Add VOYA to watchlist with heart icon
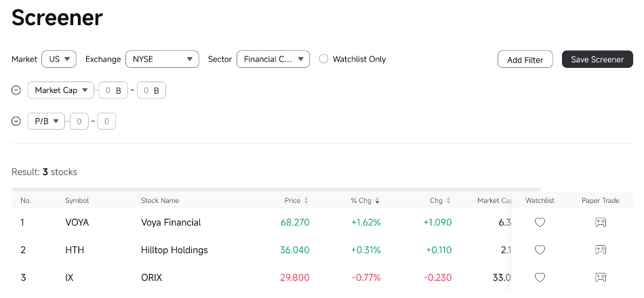Image resolution: width=644 pixels, height=298 pixels. (x=540, y=222)
